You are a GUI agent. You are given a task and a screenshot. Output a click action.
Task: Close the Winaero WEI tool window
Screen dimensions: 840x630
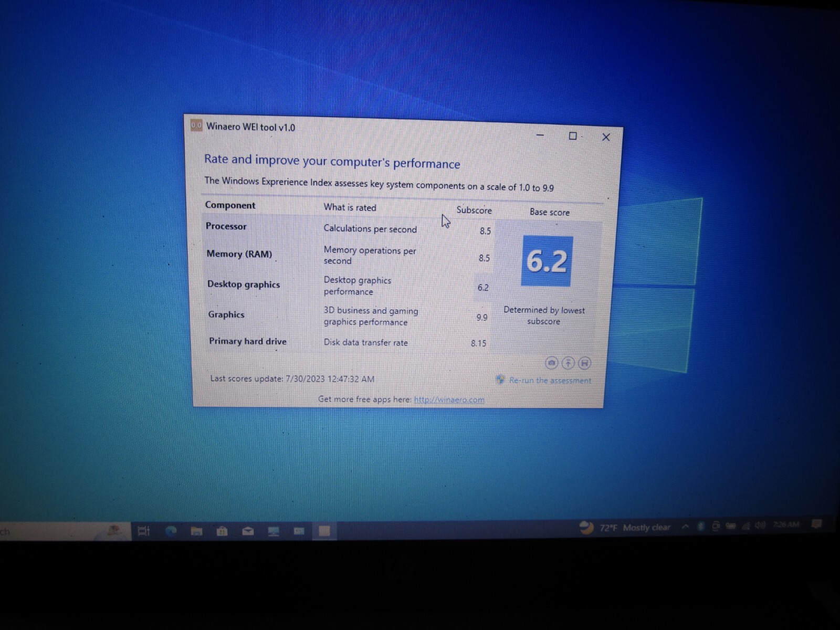pyautogui.click(x=606, y=137)
